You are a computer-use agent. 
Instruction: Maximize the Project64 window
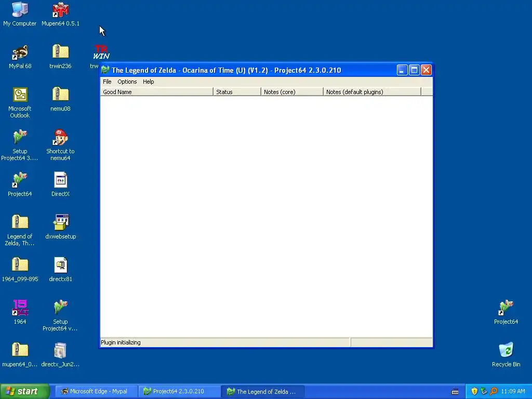414,70
